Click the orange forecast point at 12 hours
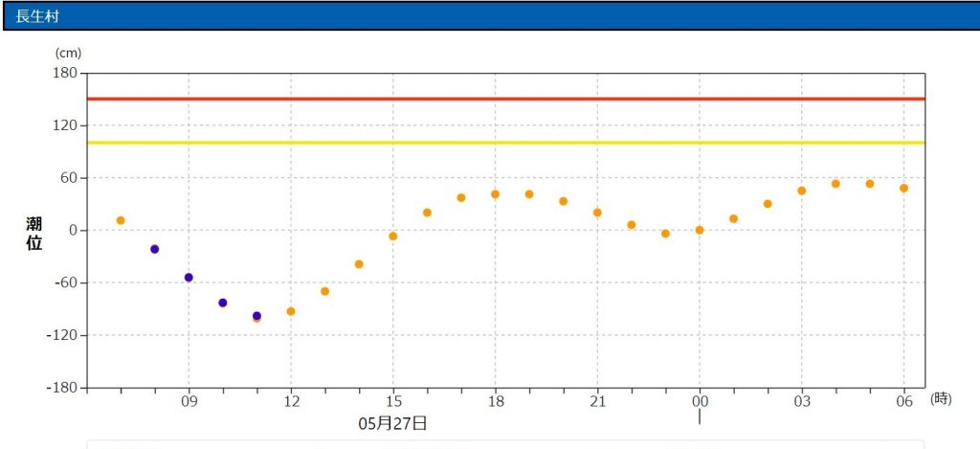Image resolution: width=980 pixels, height=449 pixels. (291, 311)
